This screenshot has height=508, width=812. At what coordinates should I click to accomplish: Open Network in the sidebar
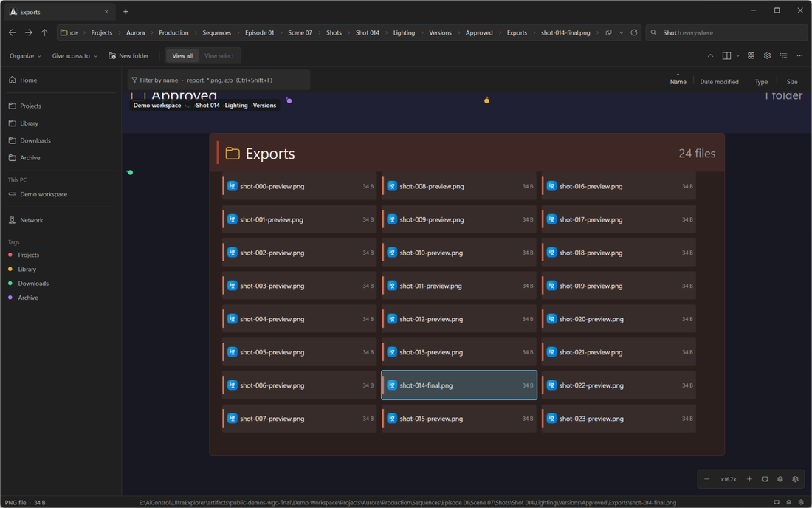point(61,220)
